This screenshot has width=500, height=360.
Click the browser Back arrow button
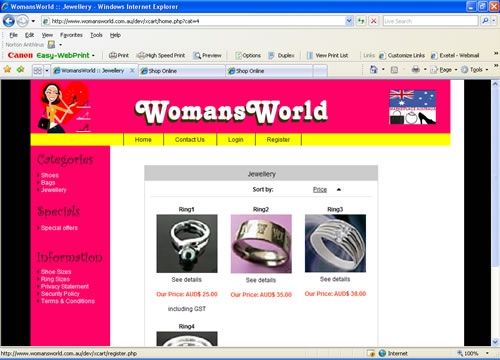(9, 21)
